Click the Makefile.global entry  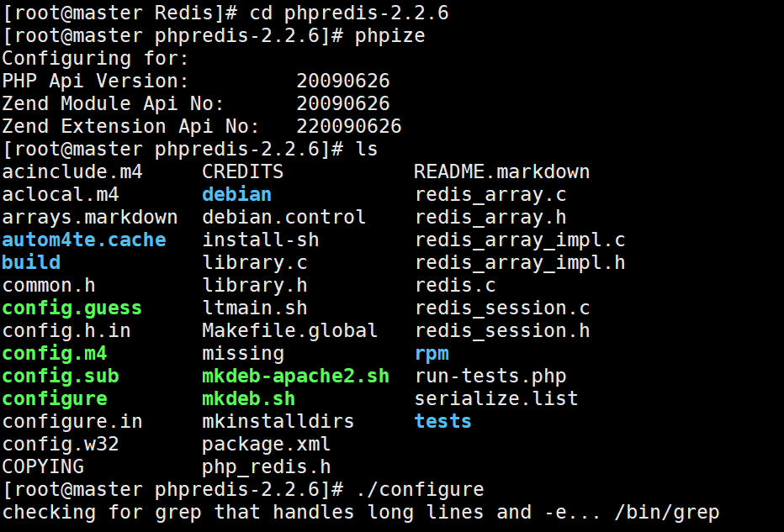click(289, 331)
